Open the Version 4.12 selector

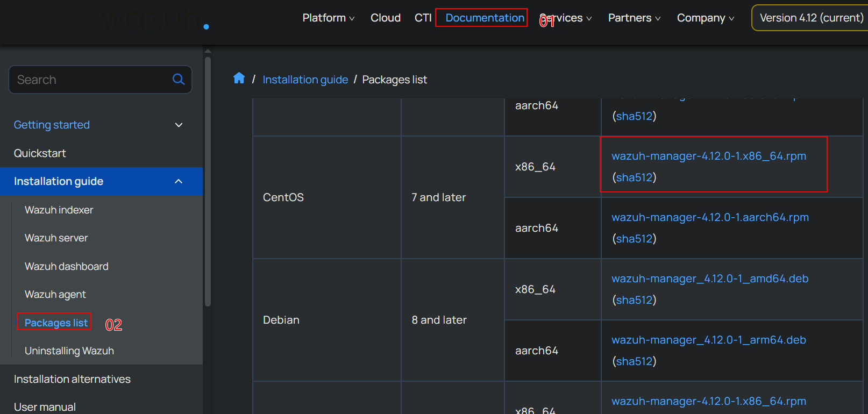pyautogui.click(x=811, y=18)
